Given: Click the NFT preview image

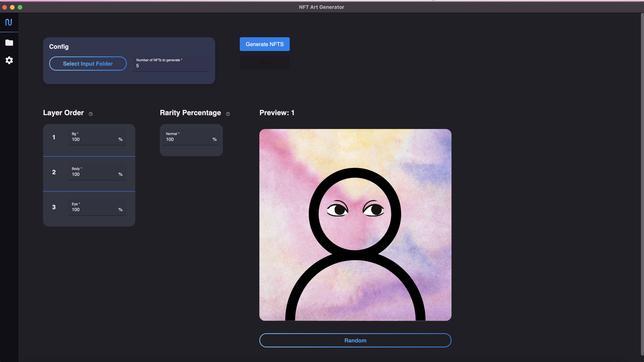Looking at the screenshot, I should (x=355, y=225).
